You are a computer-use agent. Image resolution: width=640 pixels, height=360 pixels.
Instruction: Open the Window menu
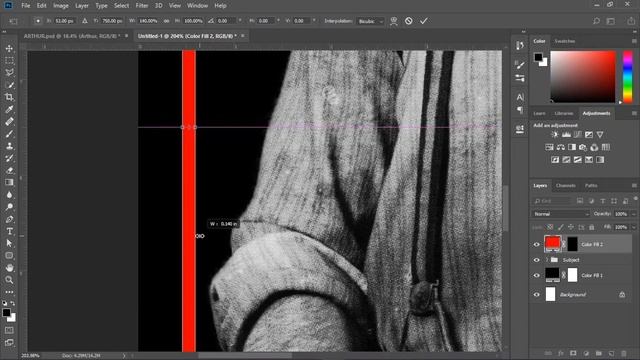pos(197,6)
